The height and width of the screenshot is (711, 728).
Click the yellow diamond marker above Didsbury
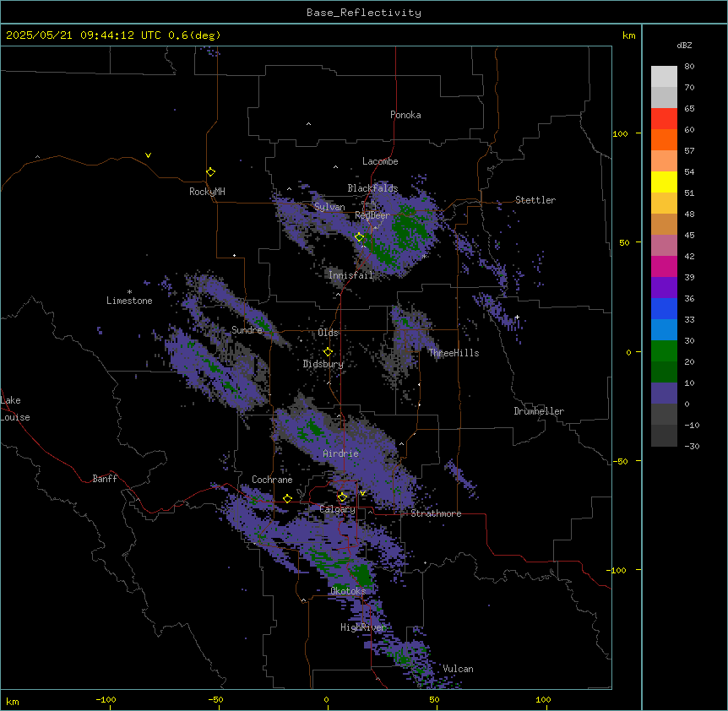point(328,352)
